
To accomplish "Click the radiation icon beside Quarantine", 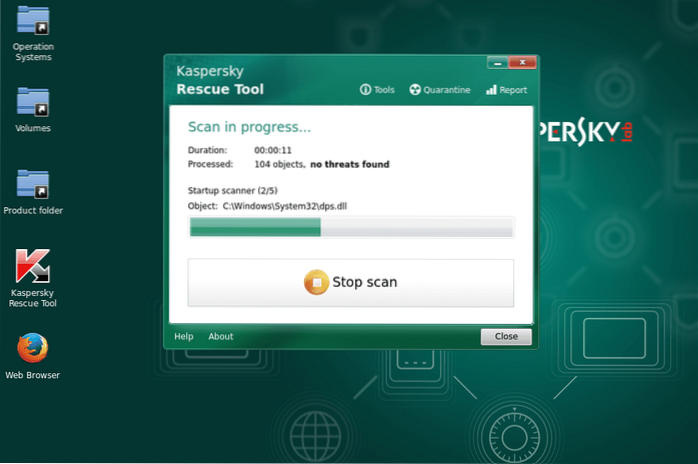I will coord(413,90).
